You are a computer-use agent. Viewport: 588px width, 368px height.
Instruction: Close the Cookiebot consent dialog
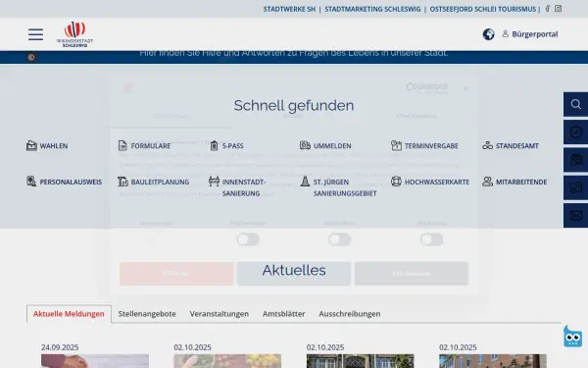(465, 88)
